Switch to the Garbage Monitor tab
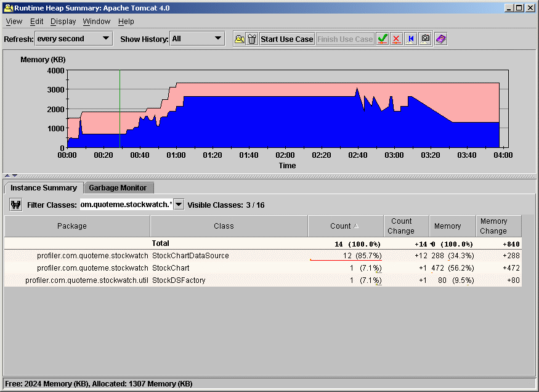Image resolution: width=539 pixels, height=392 pixels. tap(118, 187)
